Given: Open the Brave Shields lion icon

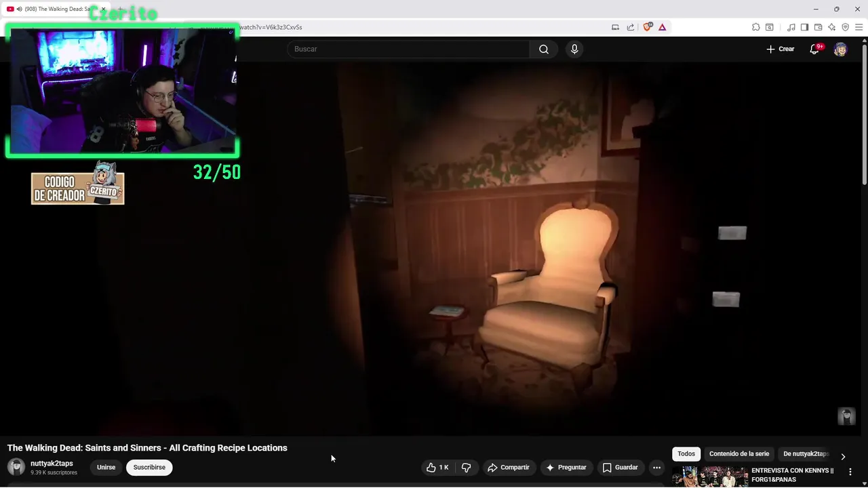Looking at the screenshot, I should 647,27.
